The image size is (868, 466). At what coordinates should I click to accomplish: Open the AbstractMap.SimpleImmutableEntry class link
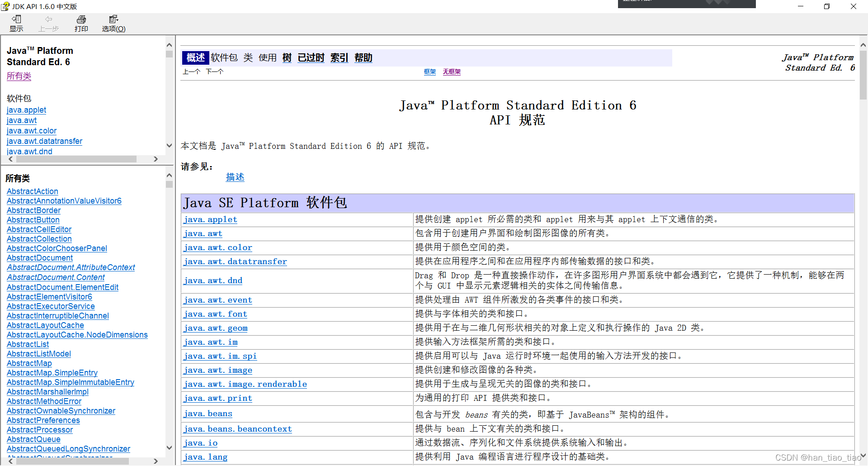[x=71, y=382]
